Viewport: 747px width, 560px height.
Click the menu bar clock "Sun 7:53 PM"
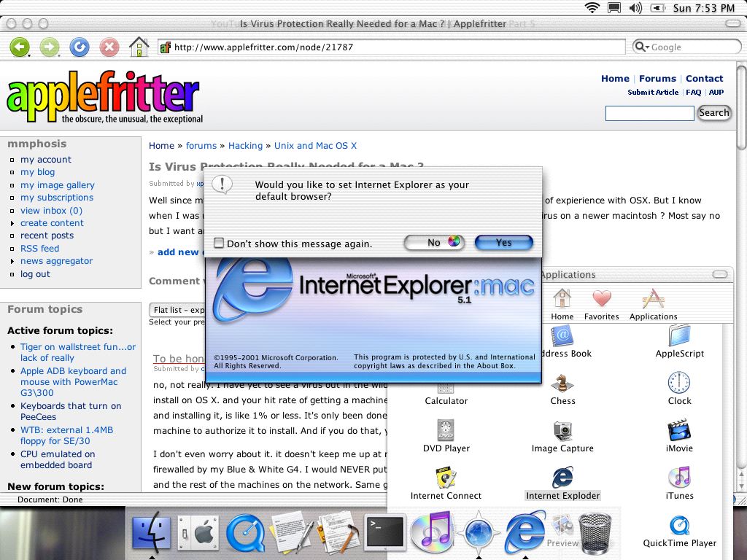click(x=704, y=7)
